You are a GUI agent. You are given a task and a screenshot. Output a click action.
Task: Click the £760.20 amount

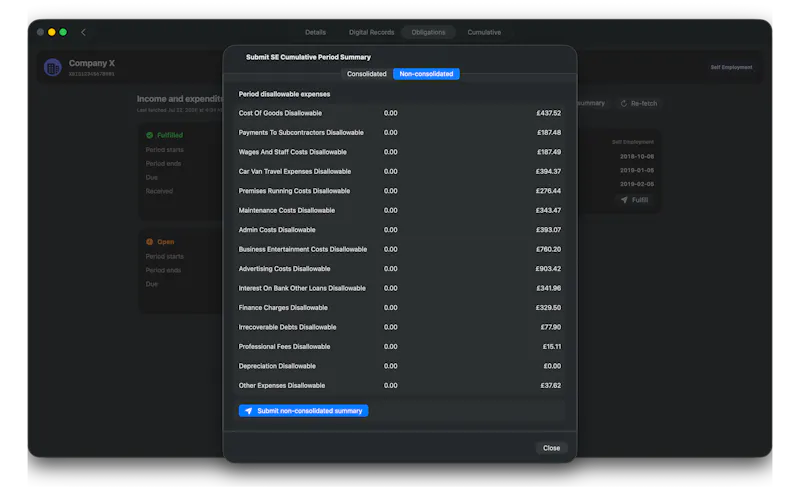tap(548, 249)
